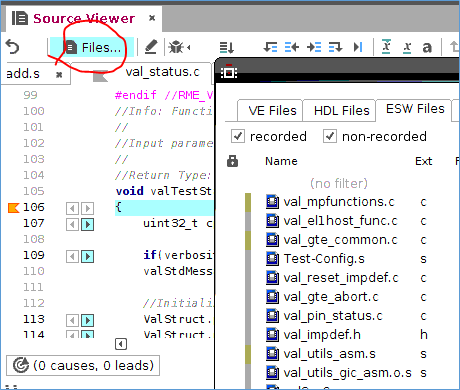Viewport: 460px width, 390px height.
Task: Open the bug debug icon menu
Action: pos(179,47)
